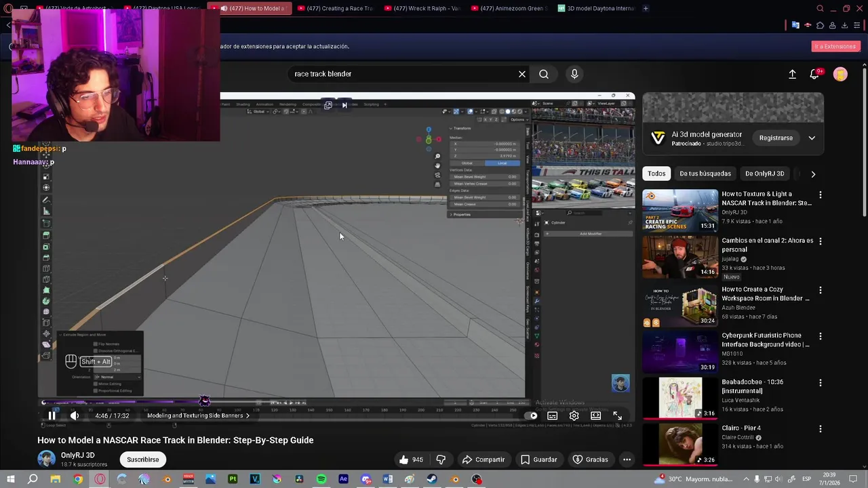Open options for 'Beabadoobee - 10:36' video
This screenshot has width=868, height=488.
pyautogui.click(x=820, y=383)
